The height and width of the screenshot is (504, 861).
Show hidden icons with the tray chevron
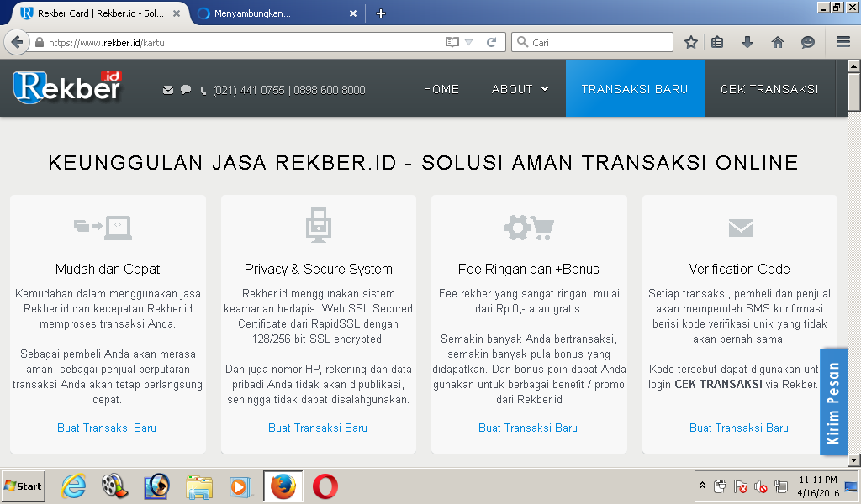point(702,486)
